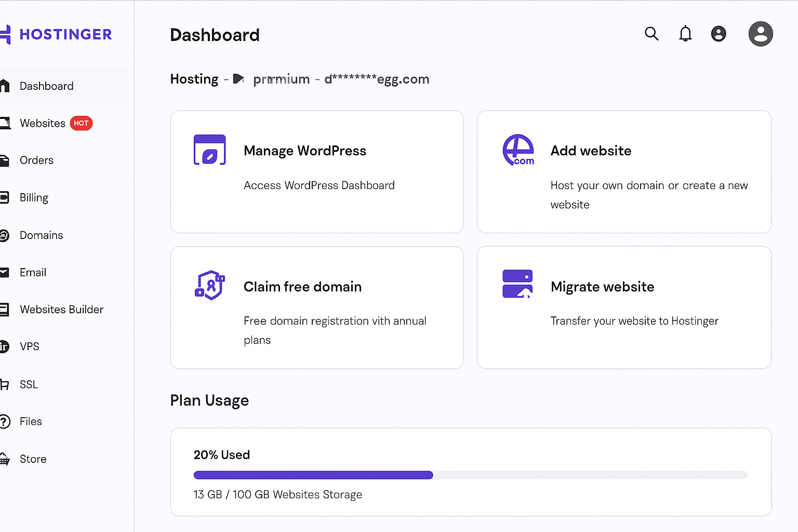Click the Domains globe icon
The height and width of the screenshot is (532, 798).
point(5,235)
